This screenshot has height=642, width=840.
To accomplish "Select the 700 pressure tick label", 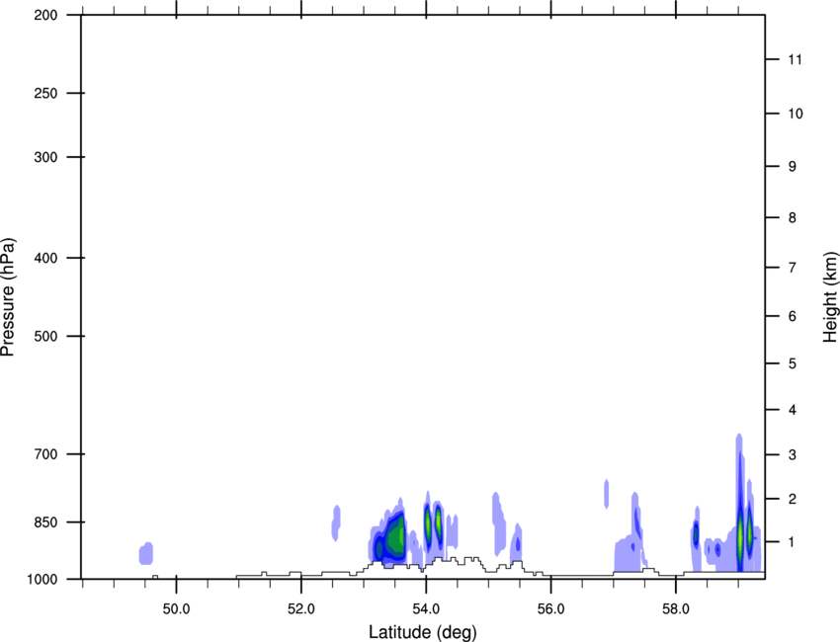I will click(x=45, y=454).
